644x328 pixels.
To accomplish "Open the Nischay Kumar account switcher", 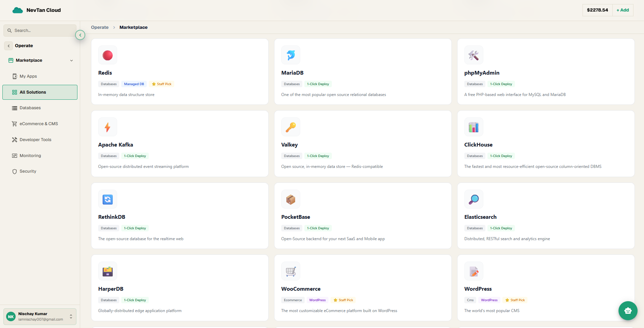I will tap(40, 316).
